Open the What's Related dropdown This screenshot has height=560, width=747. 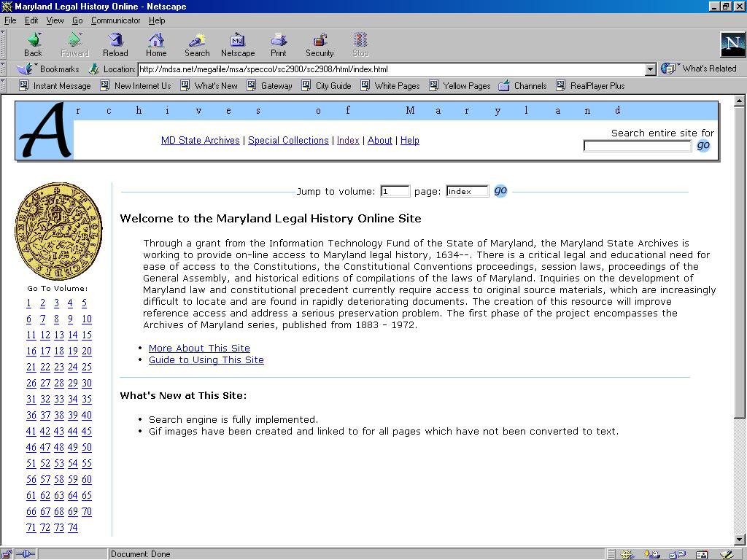700,69
